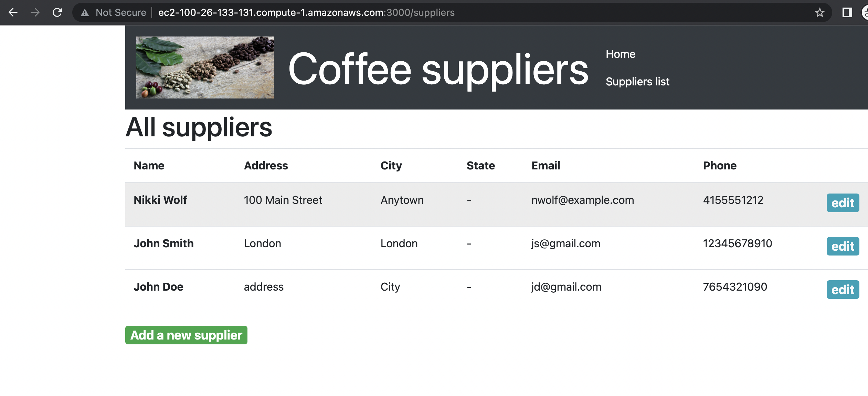868x396 pixels.
Task: Click the address bar URL field
Action: coord(306,12)
